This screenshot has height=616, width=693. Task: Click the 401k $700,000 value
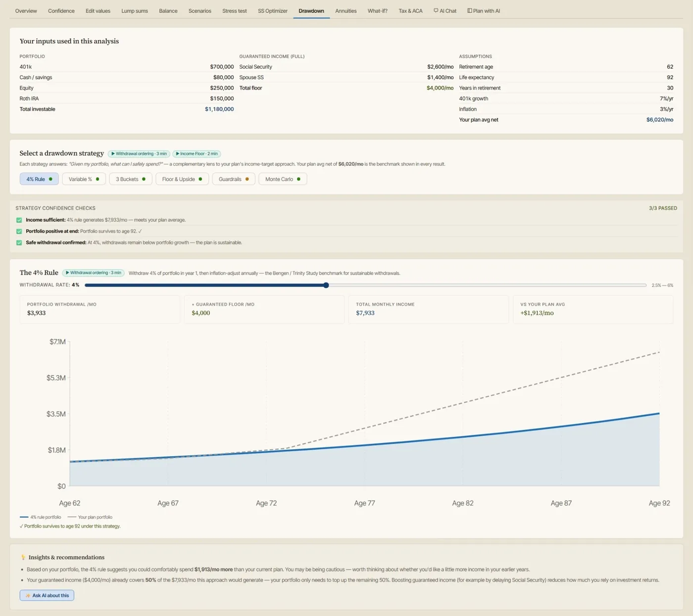click(x=222, y=67)
